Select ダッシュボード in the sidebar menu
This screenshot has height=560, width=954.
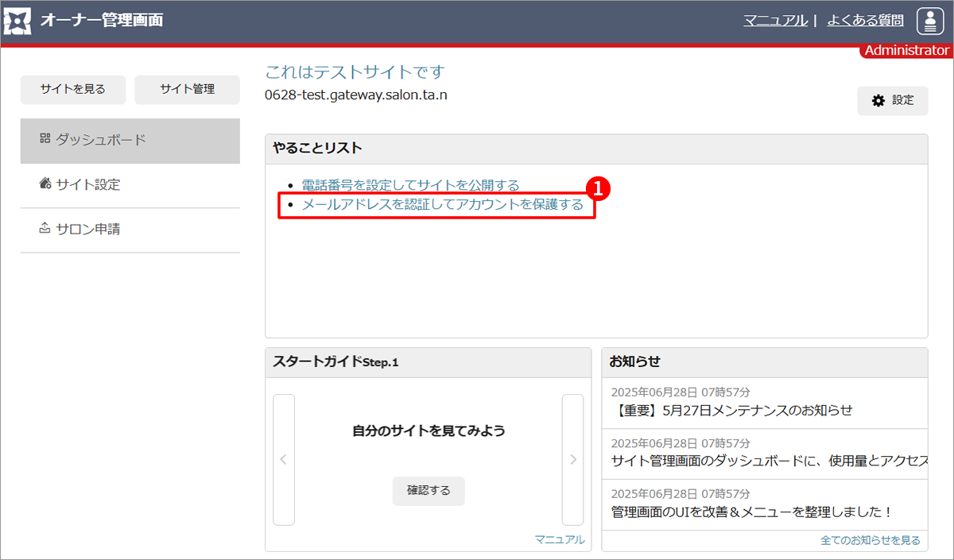[x=100, y=140]
